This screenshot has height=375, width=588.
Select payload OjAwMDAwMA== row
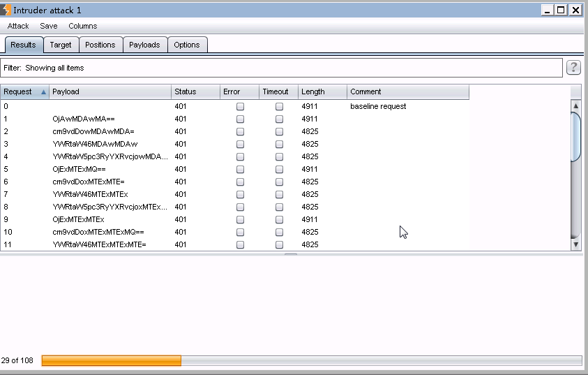point(235,119)
